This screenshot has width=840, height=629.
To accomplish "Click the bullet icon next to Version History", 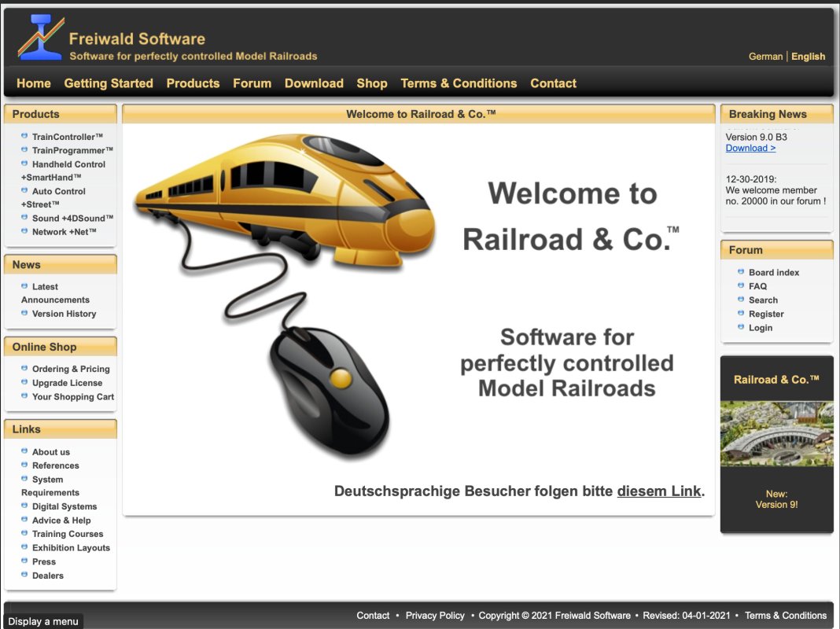I will [24, 313].
